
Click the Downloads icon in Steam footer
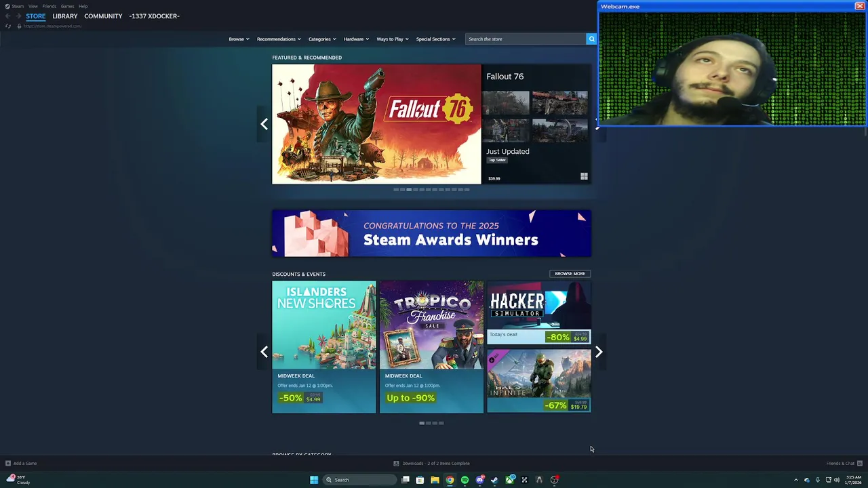pyautogui.click(x=396, y=464)
